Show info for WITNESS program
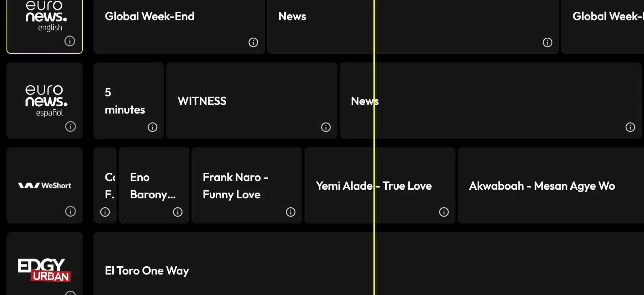 326,127
